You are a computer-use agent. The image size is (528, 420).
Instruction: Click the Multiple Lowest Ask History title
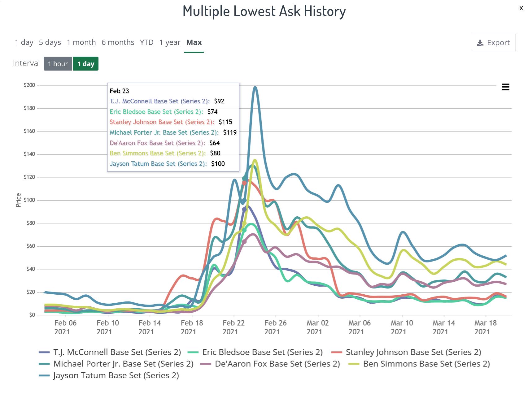pyautogui.click(x=264, y=11)
